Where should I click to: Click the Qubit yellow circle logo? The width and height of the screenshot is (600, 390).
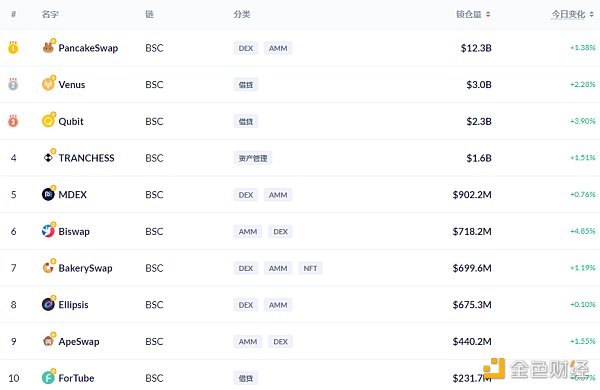(x=48, y=121)
